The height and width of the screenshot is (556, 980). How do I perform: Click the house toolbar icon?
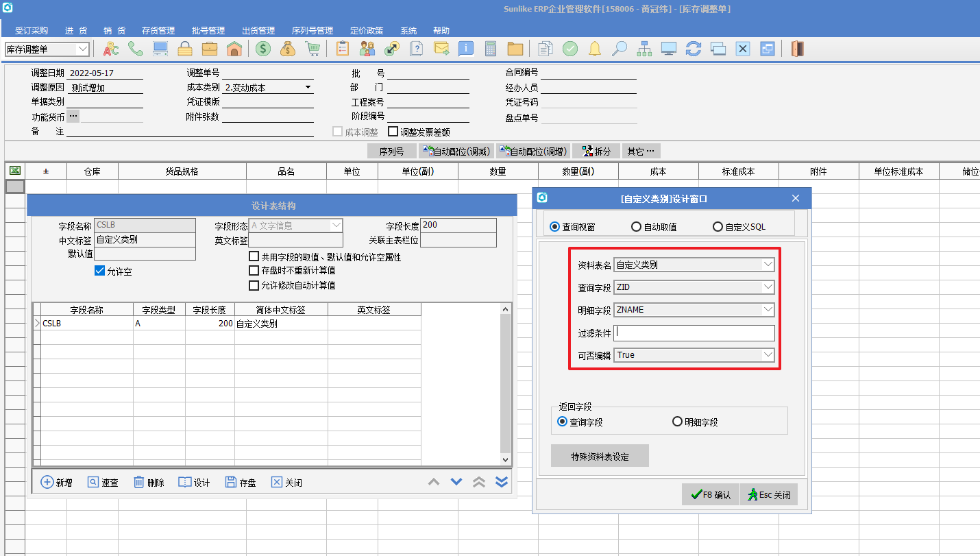click(234, 49)
